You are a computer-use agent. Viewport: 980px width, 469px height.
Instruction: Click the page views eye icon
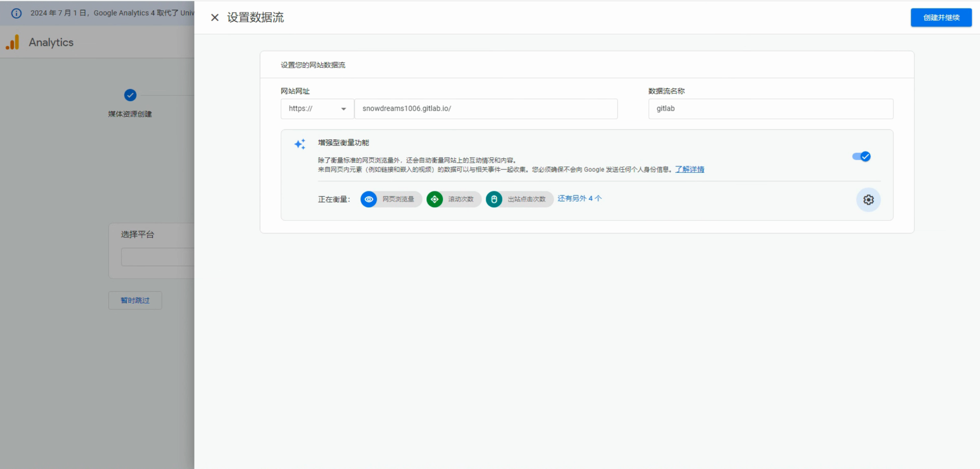coord(369,199)
